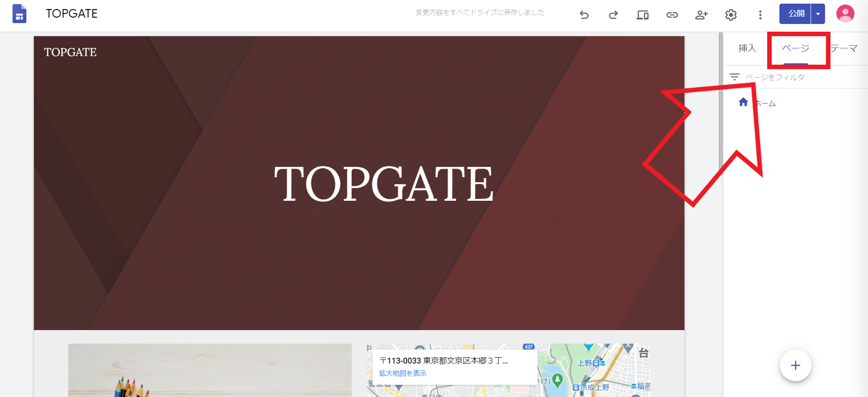Click the page canvas vertical scrollbar
Screen dimensions: 868x397
721,104
